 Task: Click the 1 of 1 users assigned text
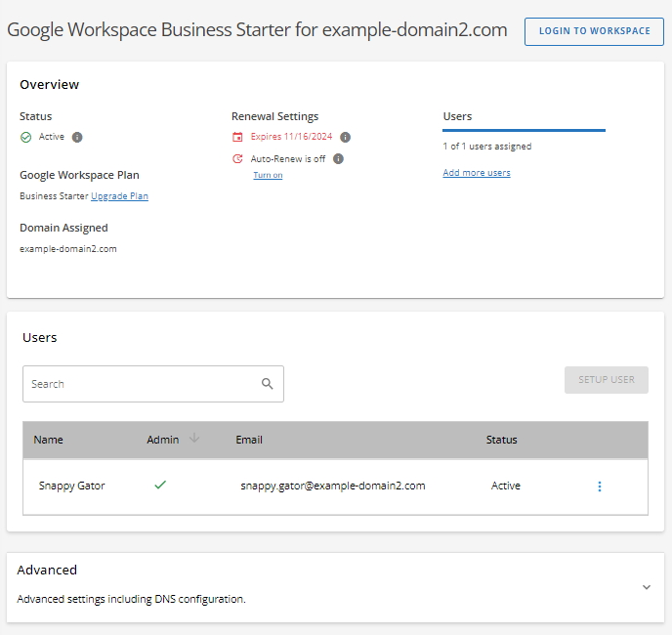[x=487, y=147]
